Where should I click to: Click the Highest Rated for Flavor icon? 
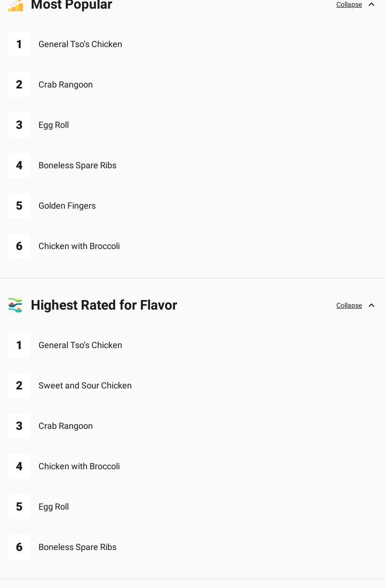pyautogui.click(x=15, y=305)
